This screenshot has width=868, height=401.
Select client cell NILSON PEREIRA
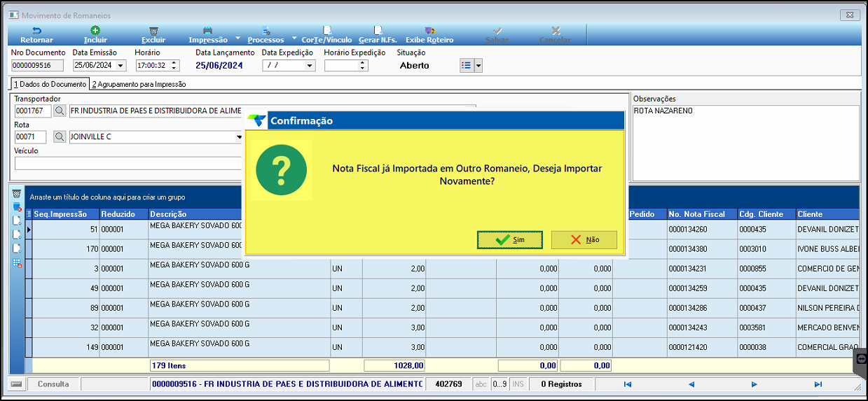pyautogui.click(x=827, y=308)
